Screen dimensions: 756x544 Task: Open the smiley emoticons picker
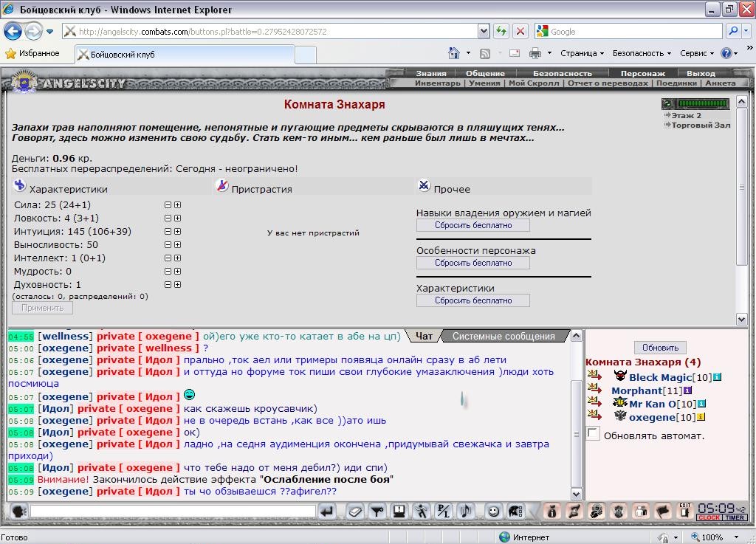pos(493,512)
